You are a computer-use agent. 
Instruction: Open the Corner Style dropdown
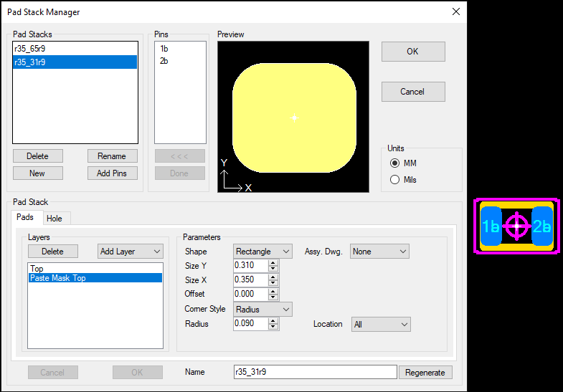[x=263, y=309]
